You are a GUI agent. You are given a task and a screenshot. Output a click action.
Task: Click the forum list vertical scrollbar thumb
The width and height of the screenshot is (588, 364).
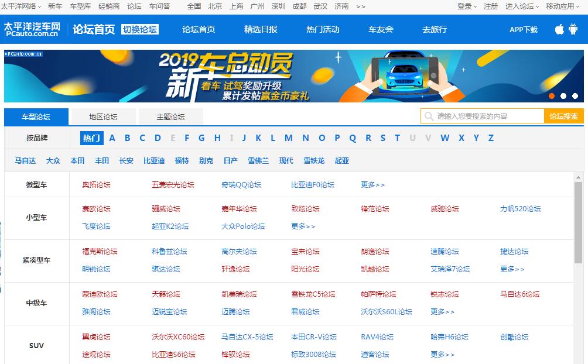click(578, 222)
